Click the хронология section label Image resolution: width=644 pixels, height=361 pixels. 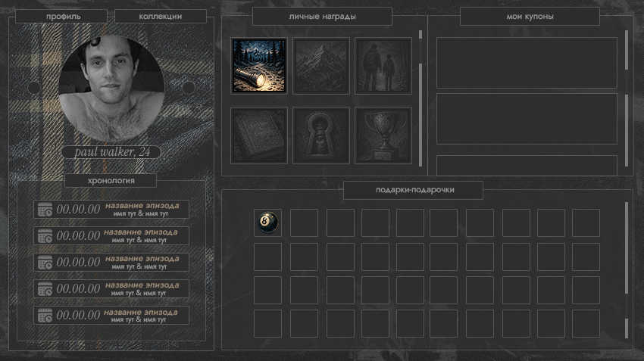pyautogui.click(x=111, y=180)
